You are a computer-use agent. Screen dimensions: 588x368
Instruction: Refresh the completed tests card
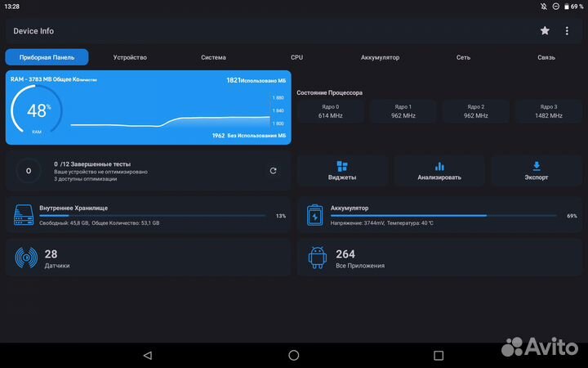[x=273, y=171]
